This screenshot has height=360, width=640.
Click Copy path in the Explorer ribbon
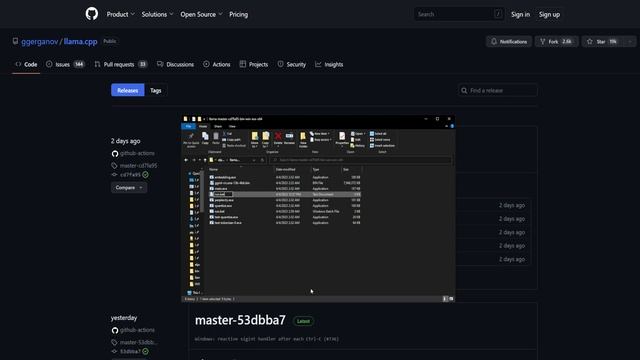231,140
